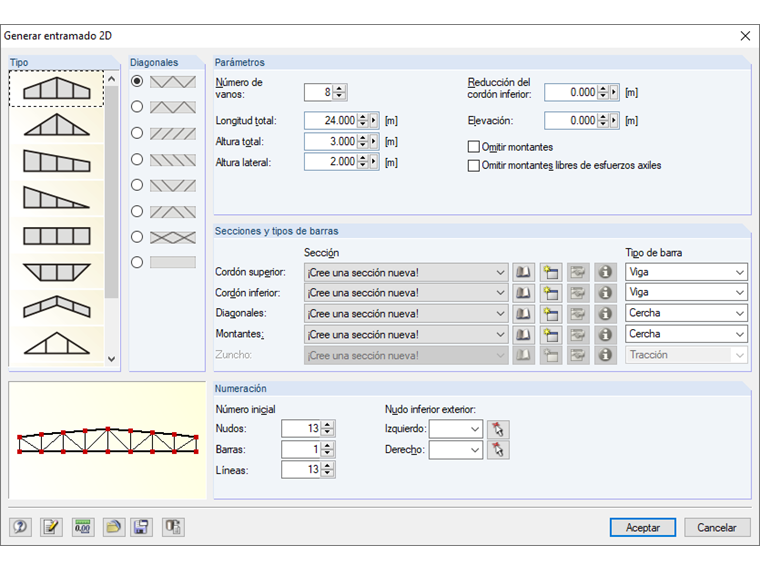Open Tipo de barra dropdown for Diagonales

tap(738, 314)
